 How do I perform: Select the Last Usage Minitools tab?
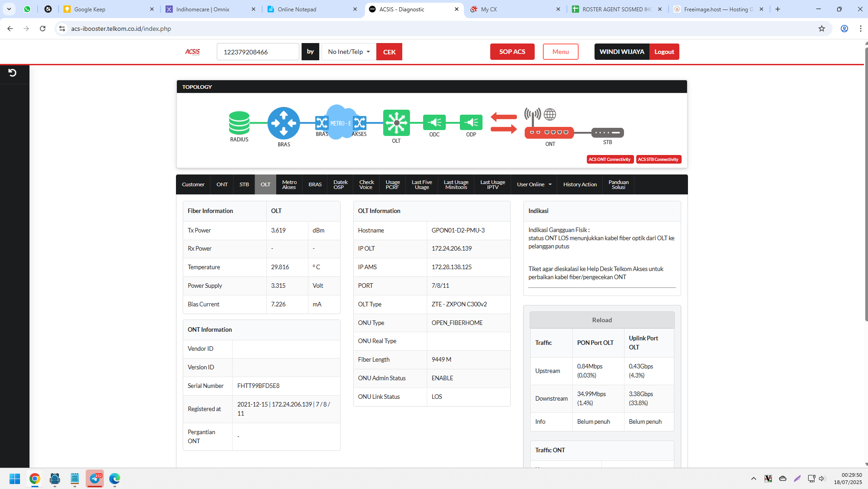point(456,184)
